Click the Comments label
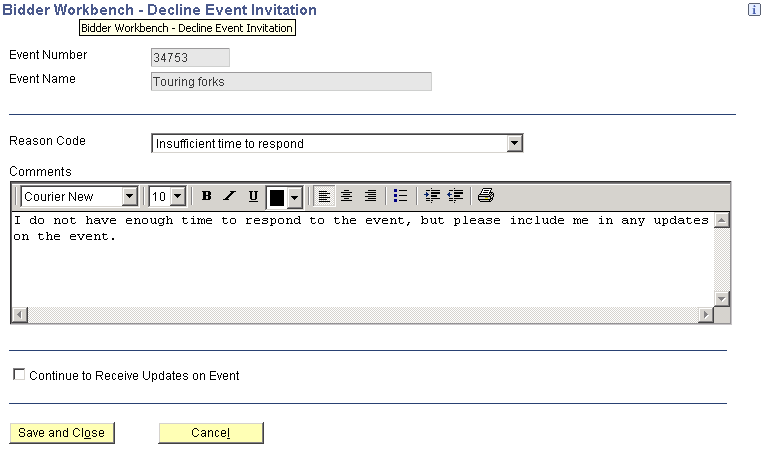This screenshot has width=765, height=449. click(40, 172)
